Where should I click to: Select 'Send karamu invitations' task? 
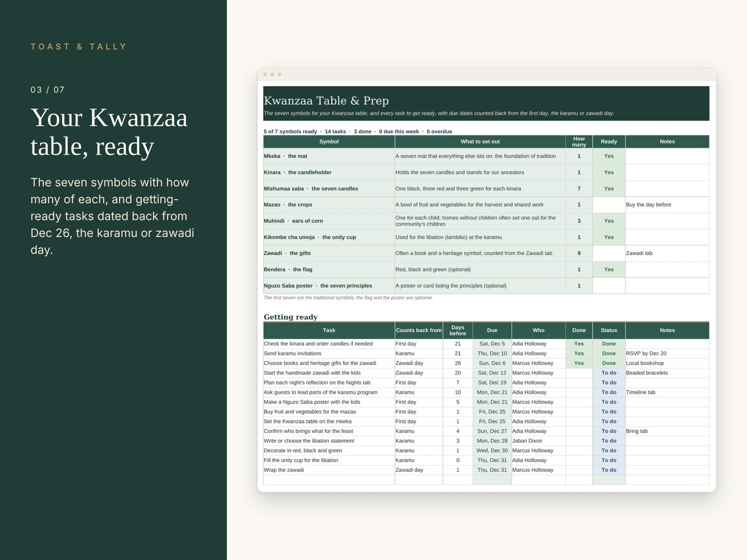[x=329, y=354]
